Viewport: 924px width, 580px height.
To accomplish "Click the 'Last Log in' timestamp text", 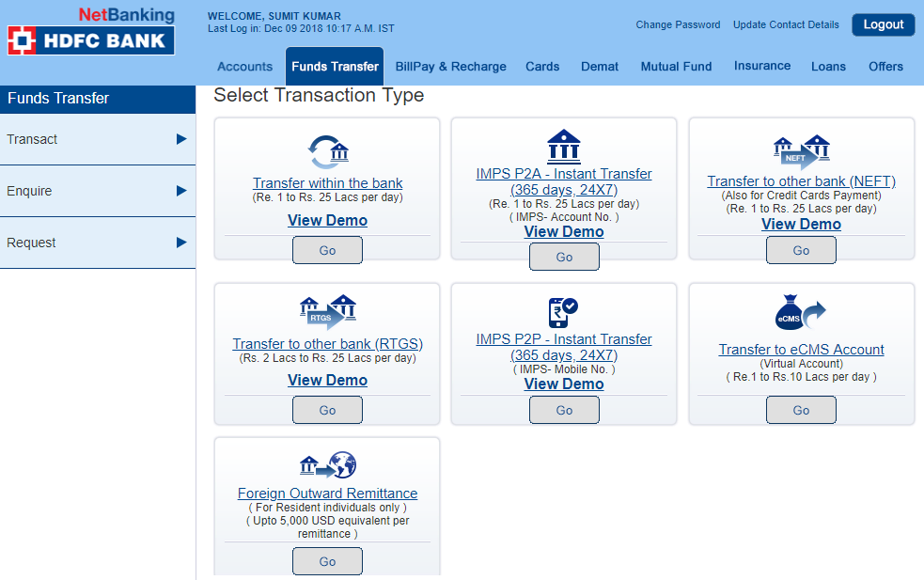I will [301, 28].
